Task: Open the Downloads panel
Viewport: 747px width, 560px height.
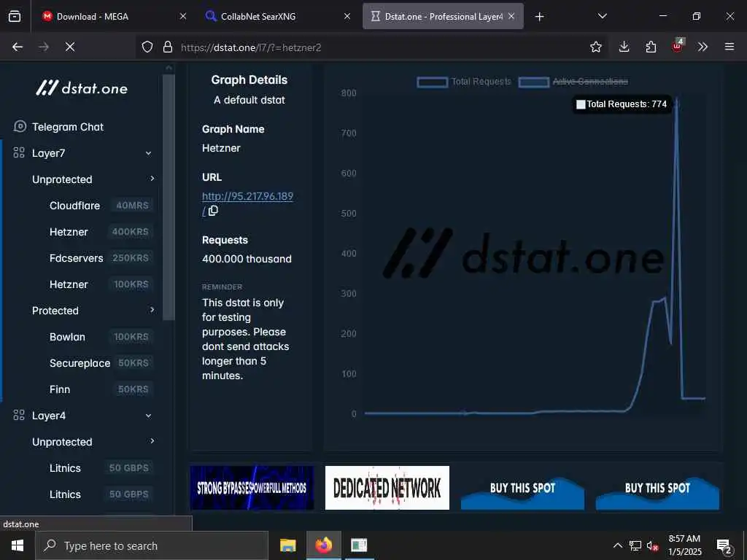Action: coord(624,47)
